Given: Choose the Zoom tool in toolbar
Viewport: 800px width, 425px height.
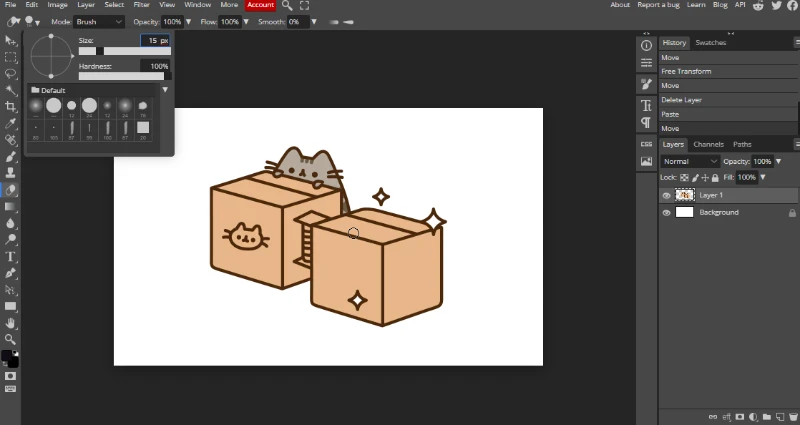Looking at the screenshot, I should click(11, 339).
